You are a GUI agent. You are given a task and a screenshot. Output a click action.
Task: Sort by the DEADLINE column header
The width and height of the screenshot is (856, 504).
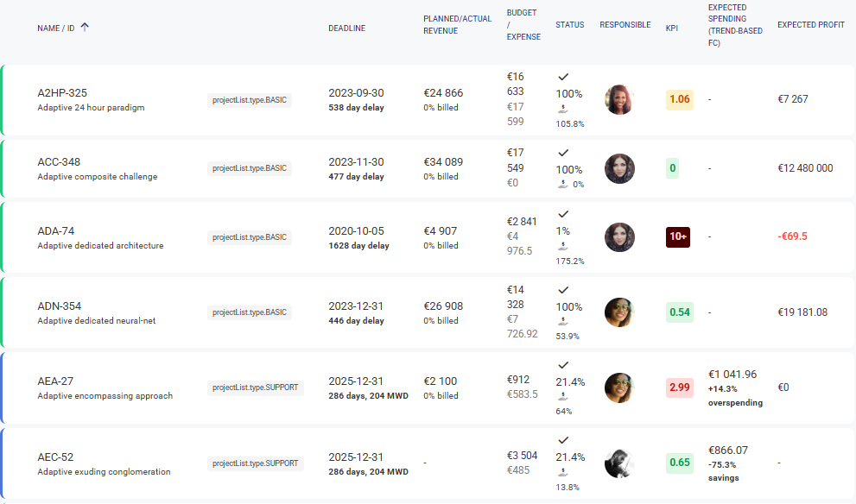click(346, 28)
